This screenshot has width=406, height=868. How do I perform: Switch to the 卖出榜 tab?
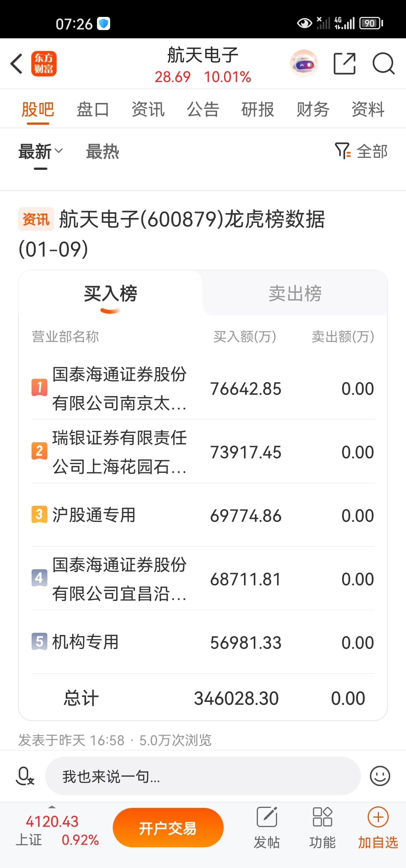[x=295, y=293]
